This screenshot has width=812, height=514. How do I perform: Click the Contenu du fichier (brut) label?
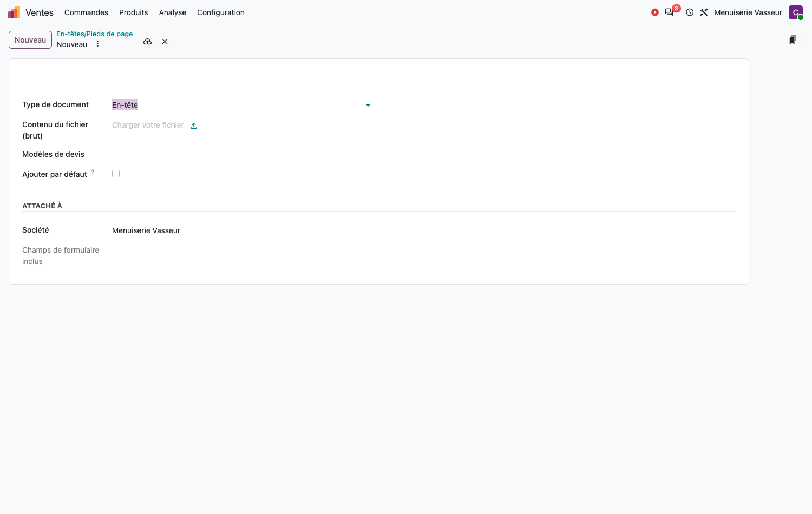coord(55,130)
